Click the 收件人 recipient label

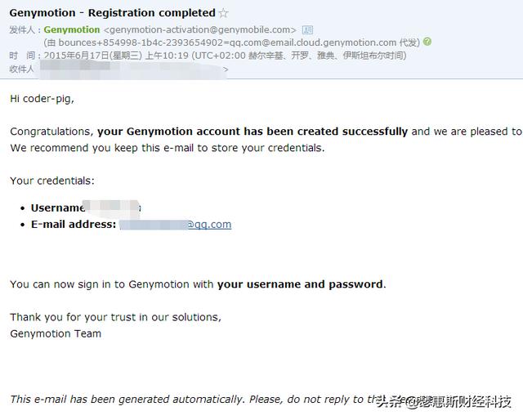(x=22, y=69)
